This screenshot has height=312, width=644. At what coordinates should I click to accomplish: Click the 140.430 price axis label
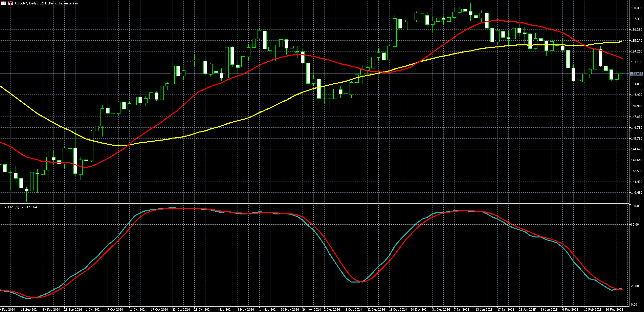[637, 193]
